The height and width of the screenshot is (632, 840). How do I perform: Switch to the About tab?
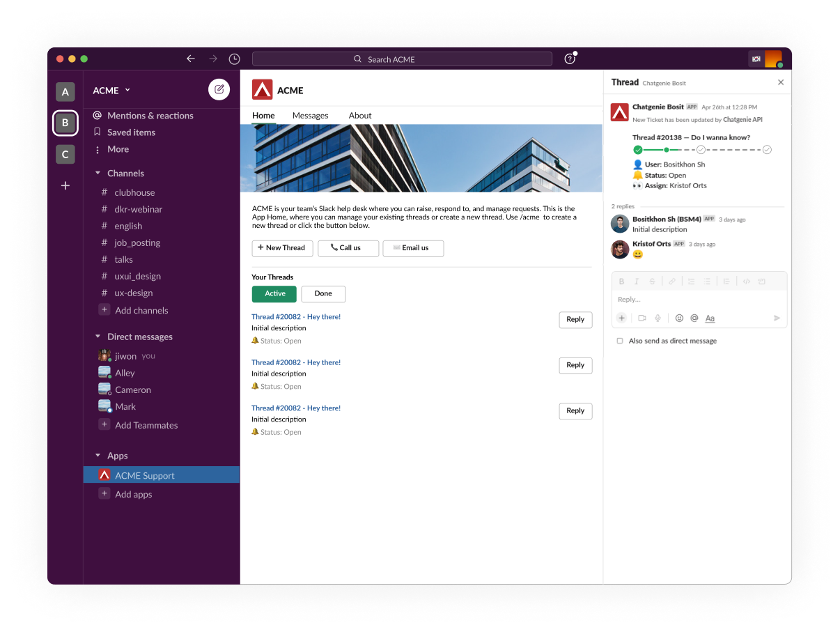pyautogui.click(x=360, y=116)
